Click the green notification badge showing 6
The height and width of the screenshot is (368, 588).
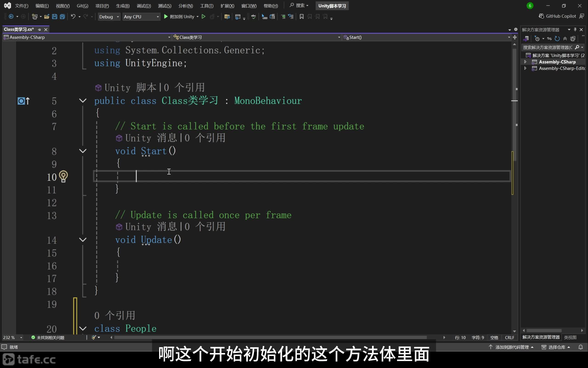pyautogui.click(x=530, y=6)
